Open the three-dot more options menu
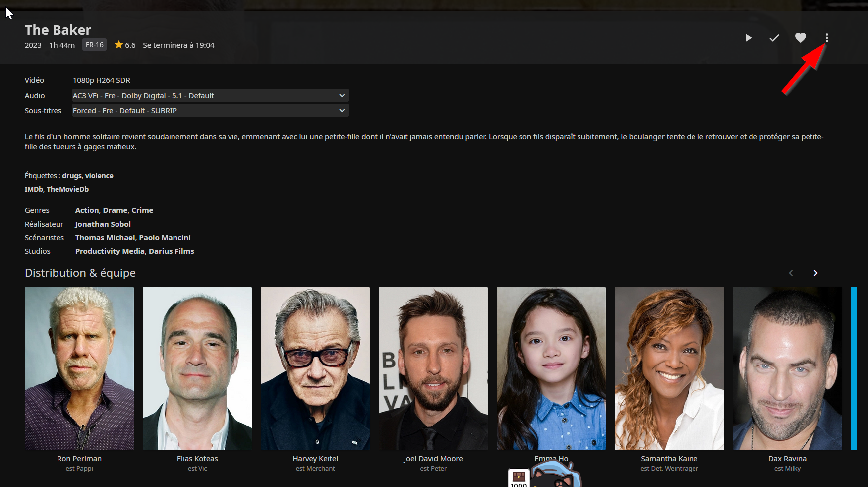Image resolution: width=868 pixels, height=487 pixels. (x=826, y=38)
